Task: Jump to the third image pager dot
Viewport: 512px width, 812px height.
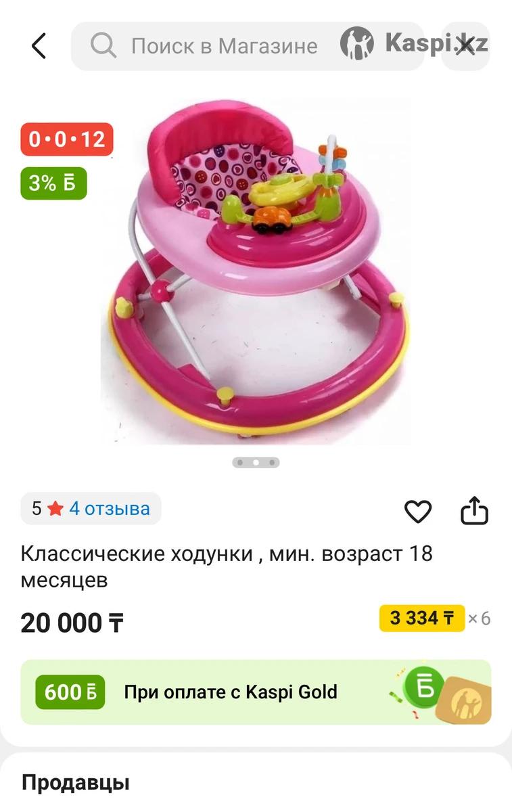Action: click(272, 463)
